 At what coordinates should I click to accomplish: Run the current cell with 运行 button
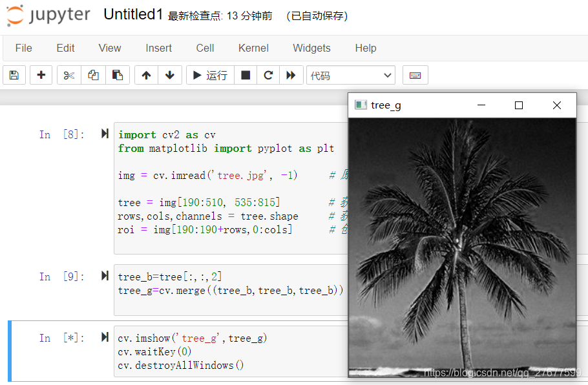tap(209, 75)
